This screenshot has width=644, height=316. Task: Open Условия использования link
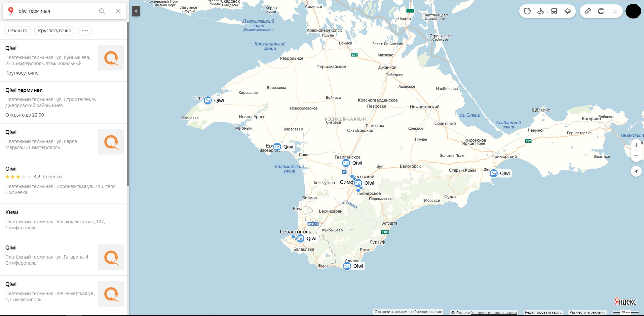click(x=494, y=313)
